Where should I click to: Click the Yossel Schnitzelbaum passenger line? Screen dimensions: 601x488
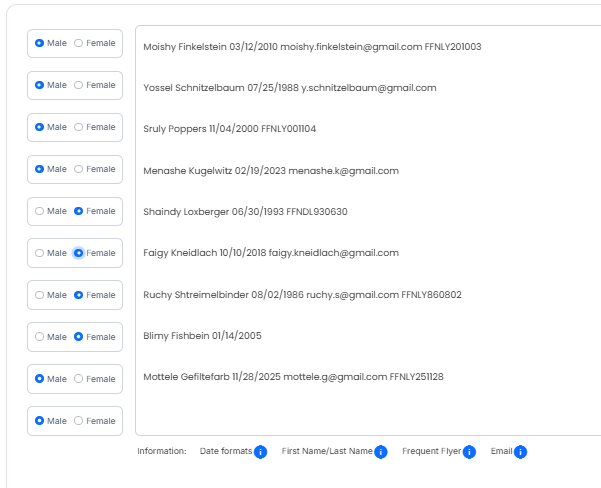(290, 88)
